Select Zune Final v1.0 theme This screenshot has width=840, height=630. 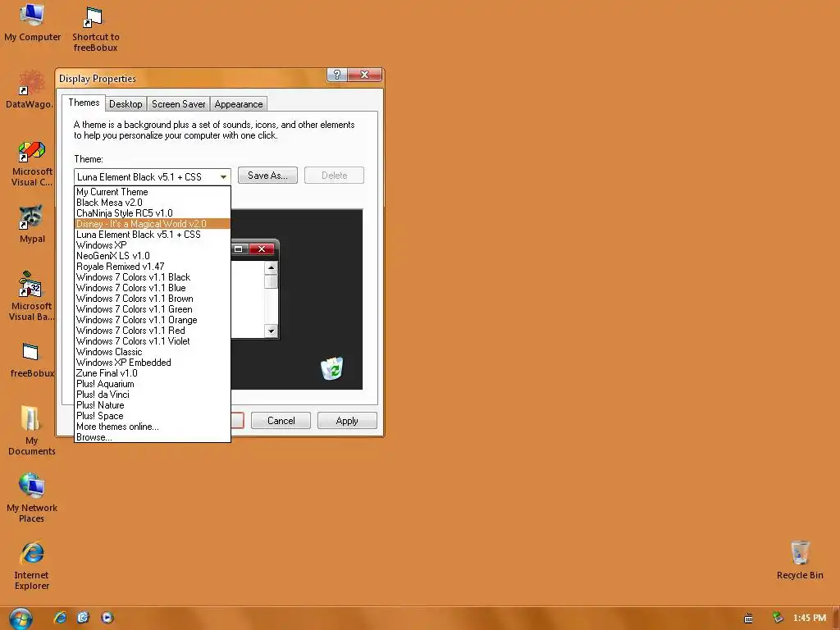pos(152,373)
